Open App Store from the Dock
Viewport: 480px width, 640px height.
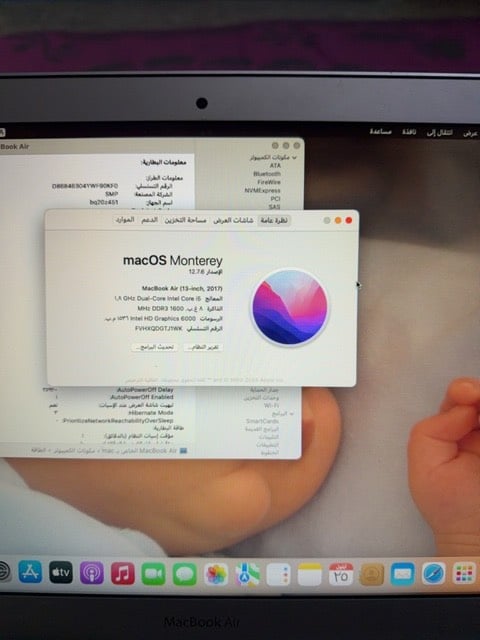click(x=30, y=572)
